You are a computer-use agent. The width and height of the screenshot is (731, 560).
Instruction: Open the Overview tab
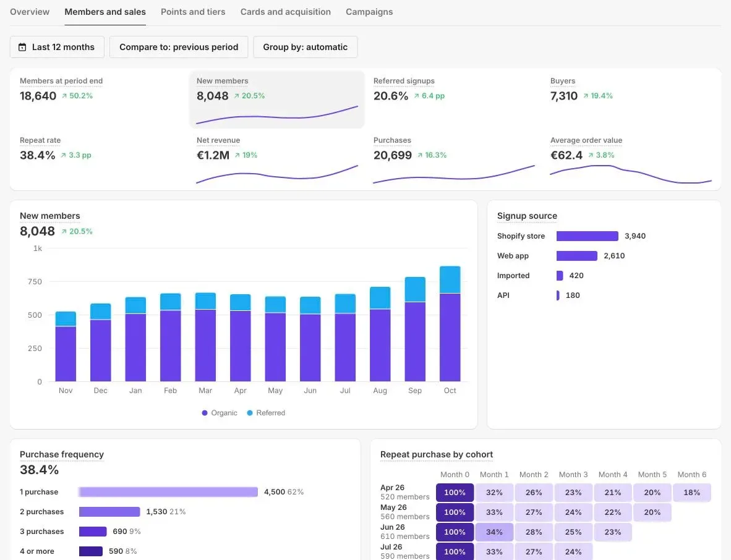coord(29,12)
